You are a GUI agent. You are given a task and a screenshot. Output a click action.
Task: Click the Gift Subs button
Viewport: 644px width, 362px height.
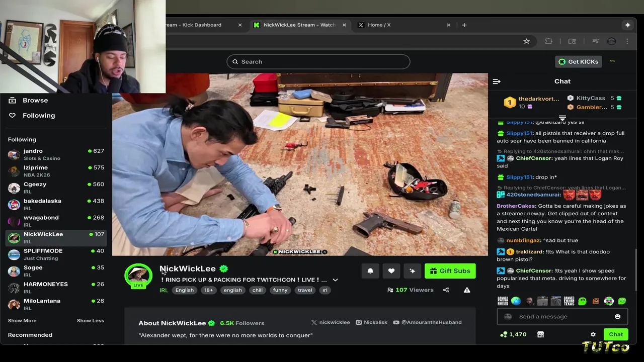450,271
